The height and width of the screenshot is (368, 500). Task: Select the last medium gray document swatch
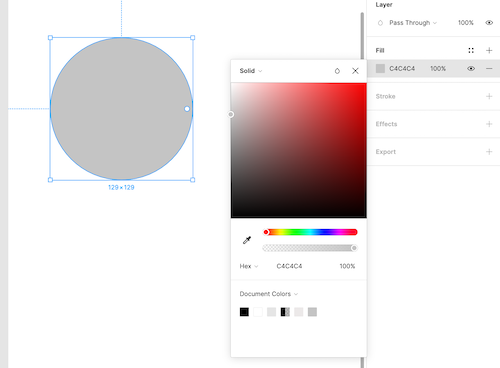[x=312, y=312]
